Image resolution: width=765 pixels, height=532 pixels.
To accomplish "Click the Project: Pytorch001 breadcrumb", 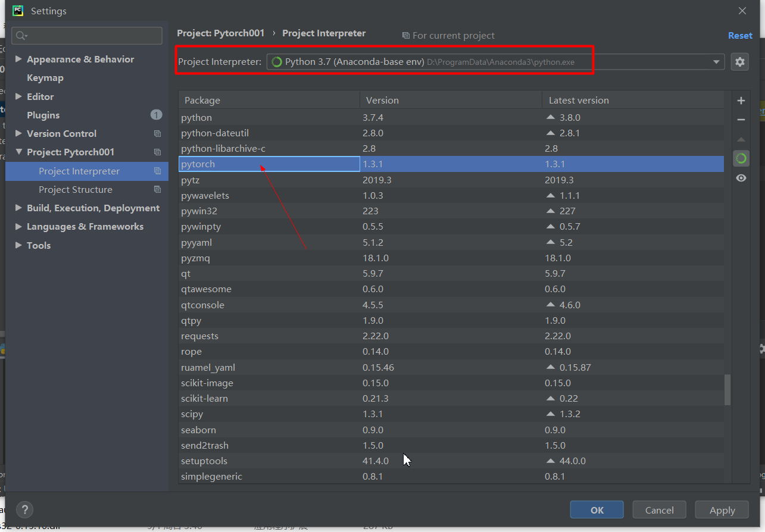I will [220, 33].
